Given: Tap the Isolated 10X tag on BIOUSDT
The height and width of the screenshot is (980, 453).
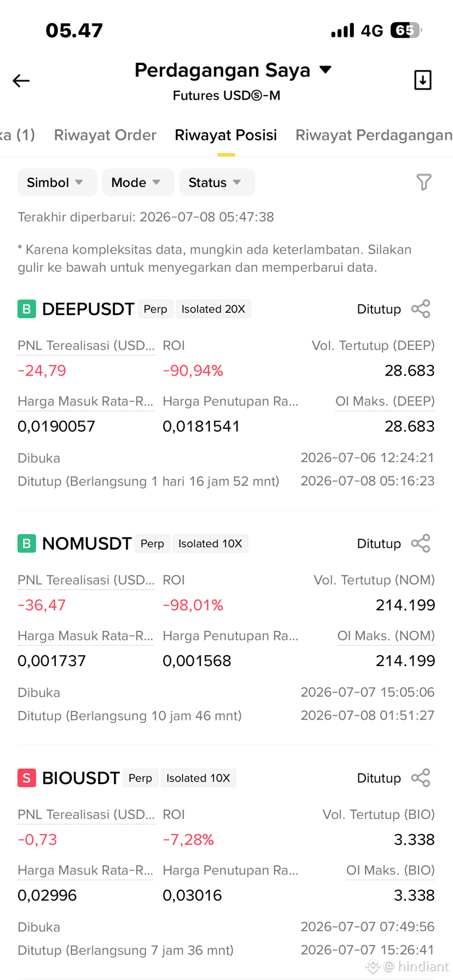Looking at the screenshot, I should (198, 778).
